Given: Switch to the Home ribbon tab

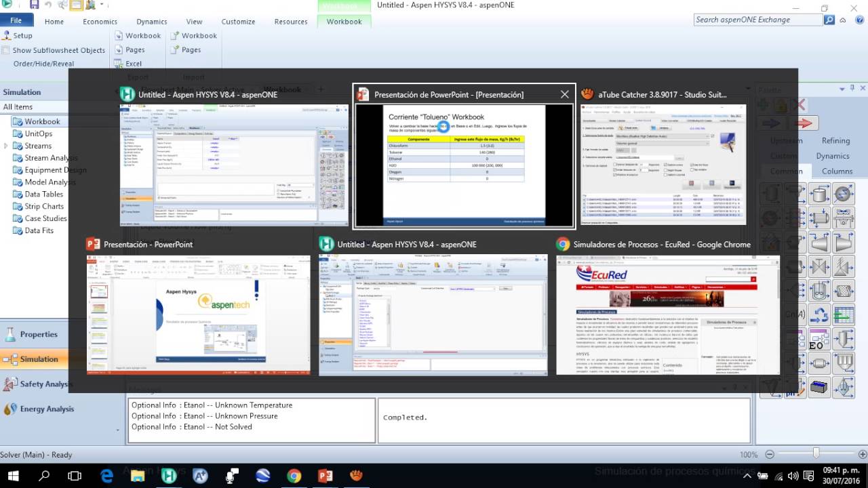Looking at the screenshot, I should pyautogui.click(x=54, y=22).
